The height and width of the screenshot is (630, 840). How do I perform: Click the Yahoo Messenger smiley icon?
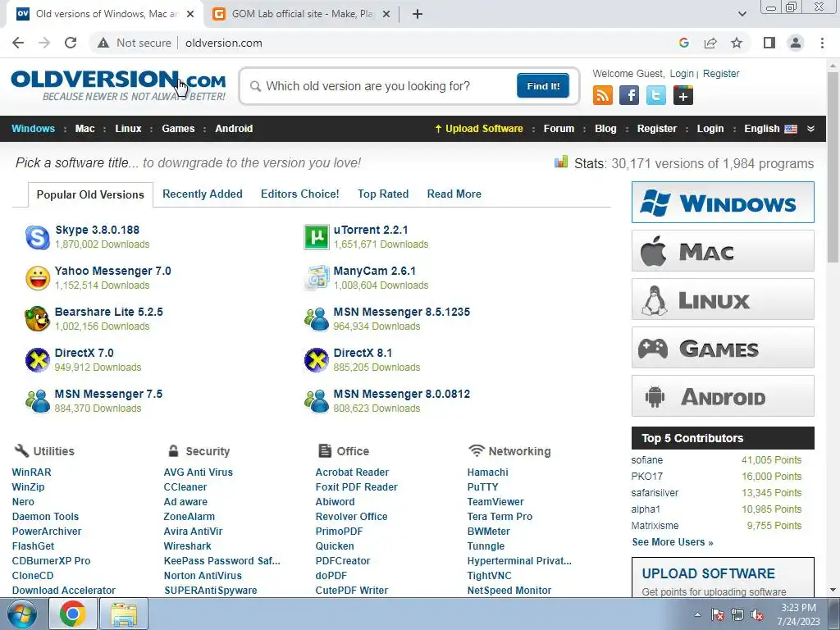[x=38, y=278]
